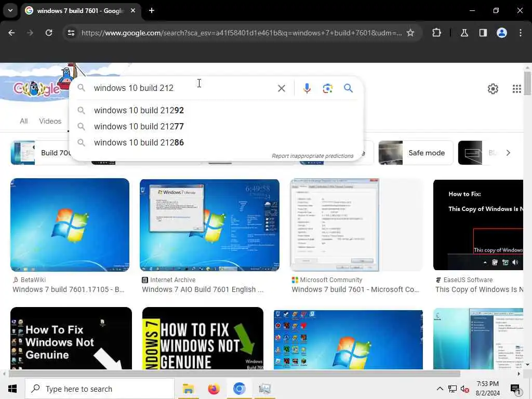The image size is (532, 399).
Task: Select suggestion windows 10 build 21292
Action: click(x=217, y=110)
